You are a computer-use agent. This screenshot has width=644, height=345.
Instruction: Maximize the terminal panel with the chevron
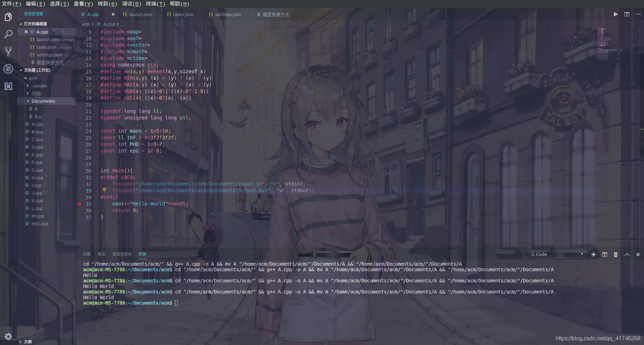click(x=627, y=254)
